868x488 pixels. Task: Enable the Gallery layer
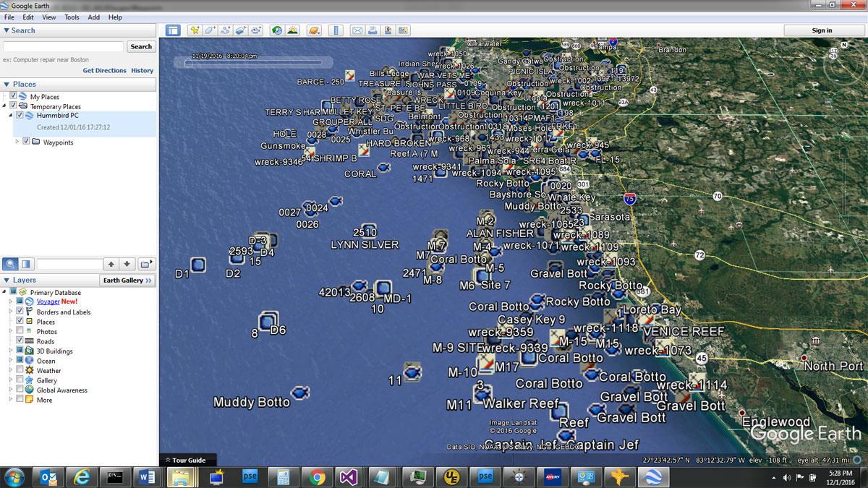[20, 380]
